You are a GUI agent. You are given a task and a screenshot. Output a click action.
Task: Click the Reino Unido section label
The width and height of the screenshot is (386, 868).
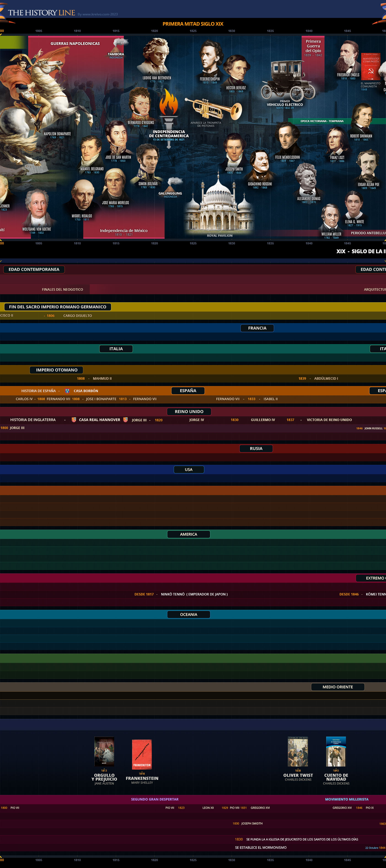189,411
